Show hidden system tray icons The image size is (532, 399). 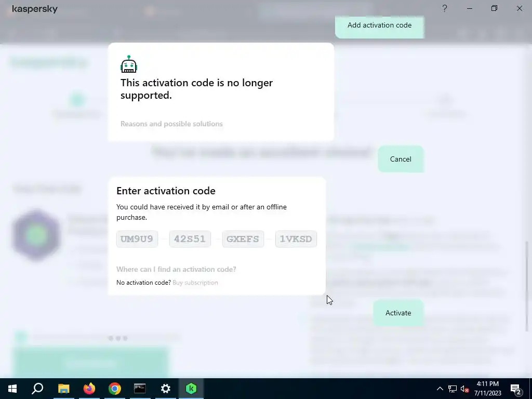coord(440,389)
